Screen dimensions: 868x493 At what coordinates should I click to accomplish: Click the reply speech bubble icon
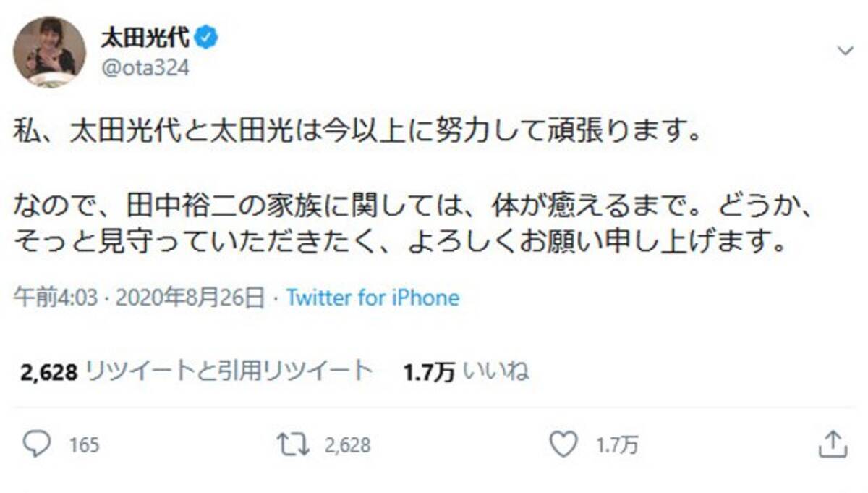37,444
